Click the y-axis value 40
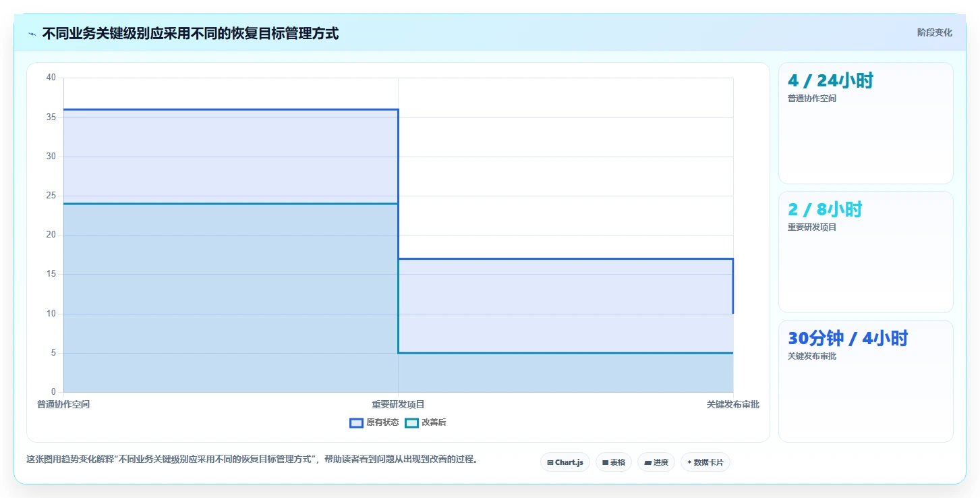The image size is (980, 498). tap(51, 78)
